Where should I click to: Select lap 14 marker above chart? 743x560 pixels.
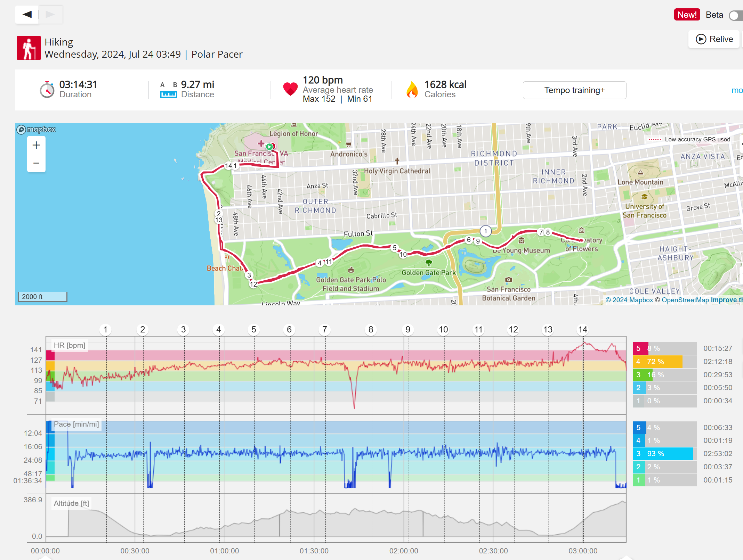coord(582,329)
